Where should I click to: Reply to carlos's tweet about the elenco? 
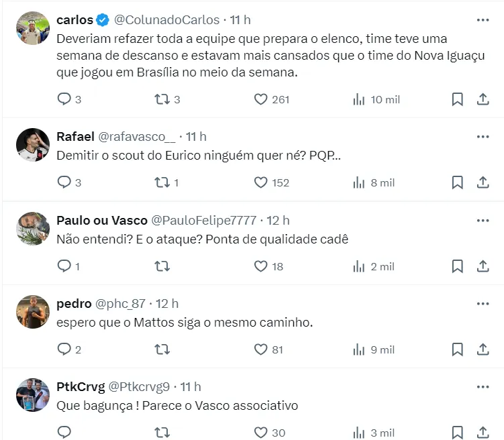[x=64, y=99]
